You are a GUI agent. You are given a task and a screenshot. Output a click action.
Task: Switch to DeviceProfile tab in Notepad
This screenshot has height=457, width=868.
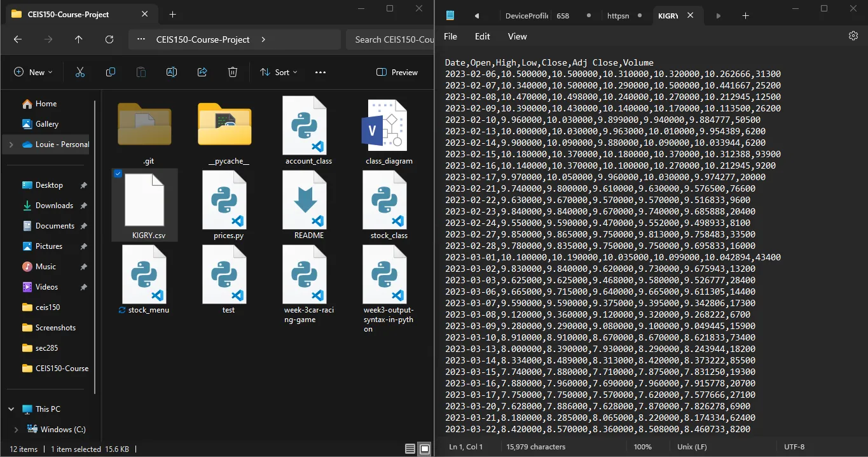coord(527,15)
